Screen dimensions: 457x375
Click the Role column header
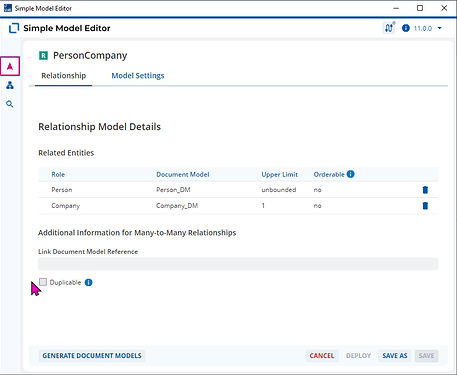(58, 174)
